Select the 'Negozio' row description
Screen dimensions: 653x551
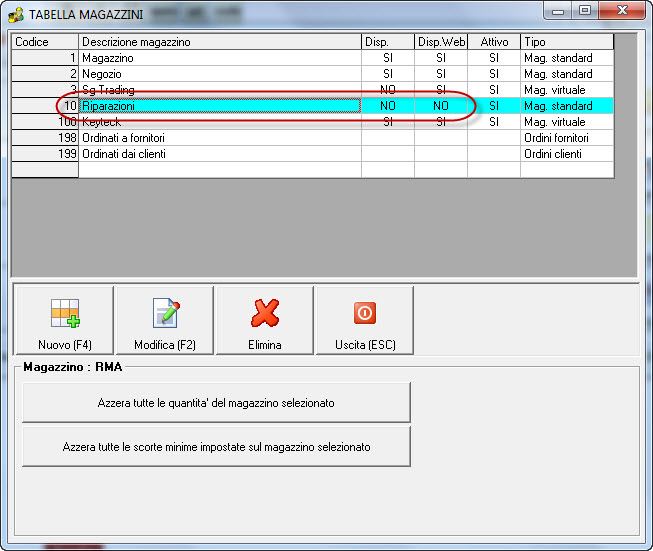coord(220,74)
